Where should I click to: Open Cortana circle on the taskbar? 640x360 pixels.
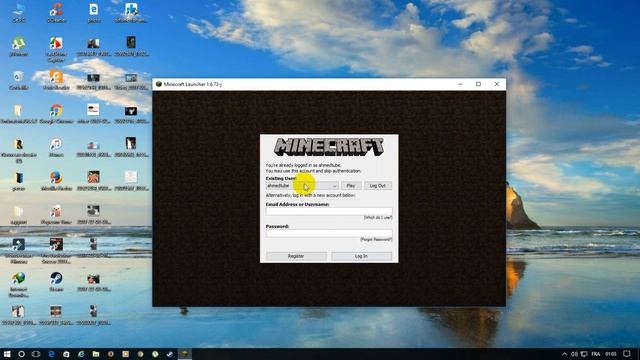click(21, 354)
